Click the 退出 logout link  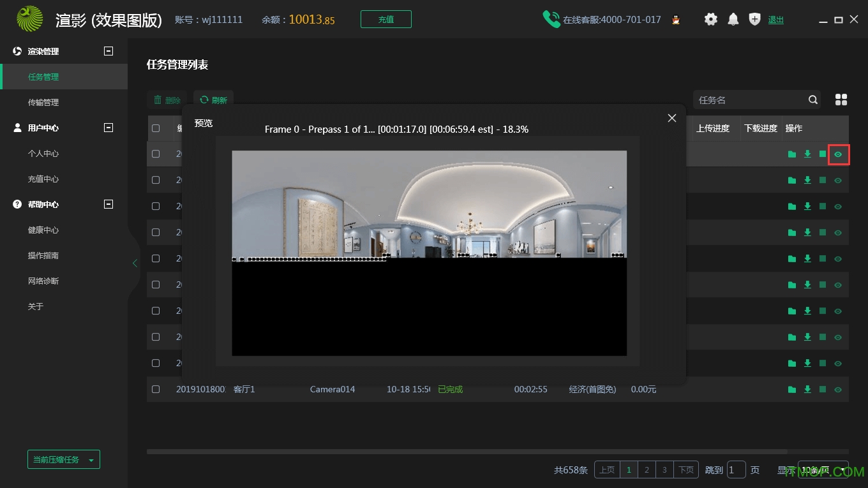click(776, 20)
